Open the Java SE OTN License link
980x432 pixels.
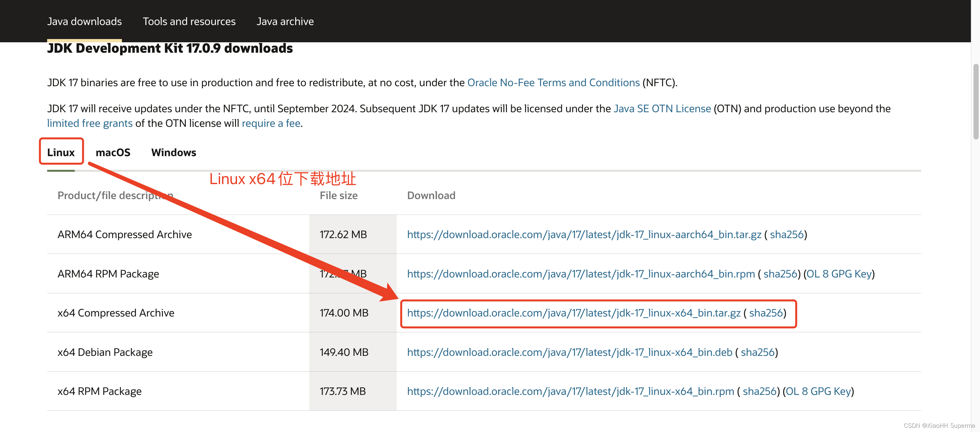coord(662,108)
